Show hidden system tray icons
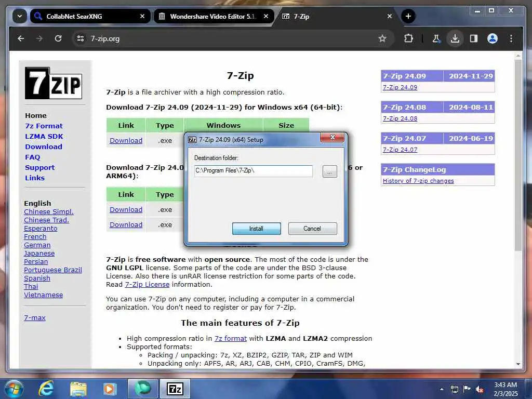Screen dimensions: 532x399 (x=442, y=389)
